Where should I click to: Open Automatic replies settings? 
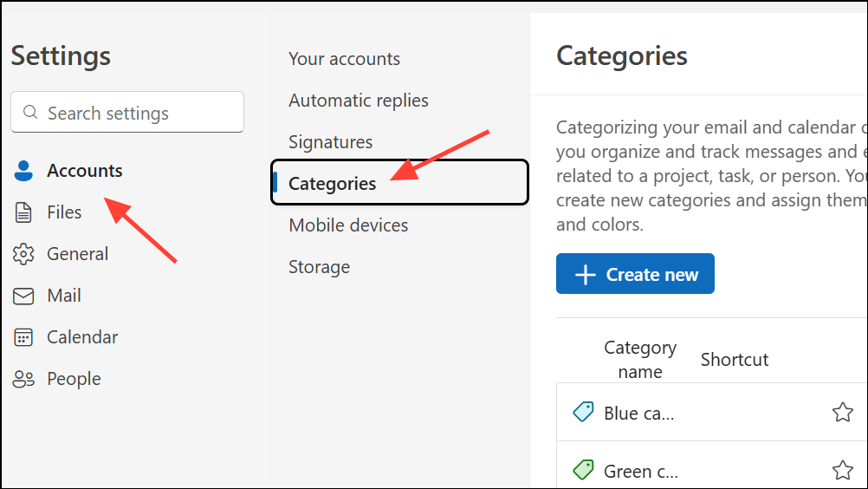[x=358, y=101]
